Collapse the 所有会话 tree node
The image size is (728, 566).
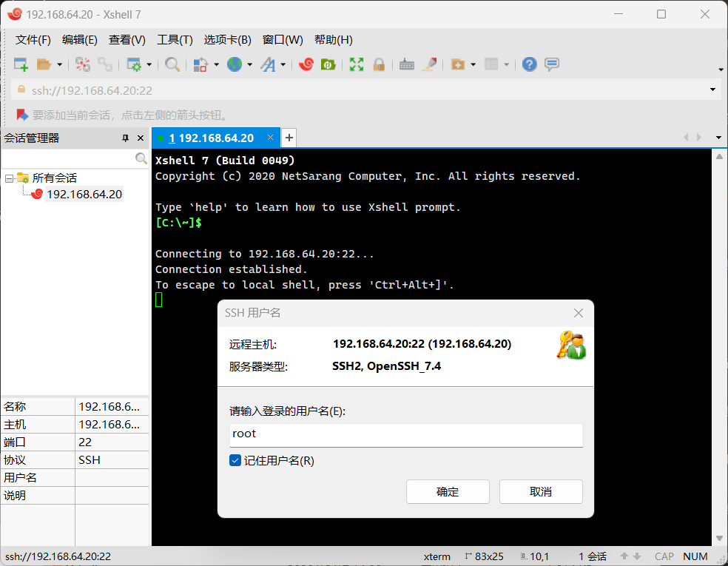click(9, 178)
